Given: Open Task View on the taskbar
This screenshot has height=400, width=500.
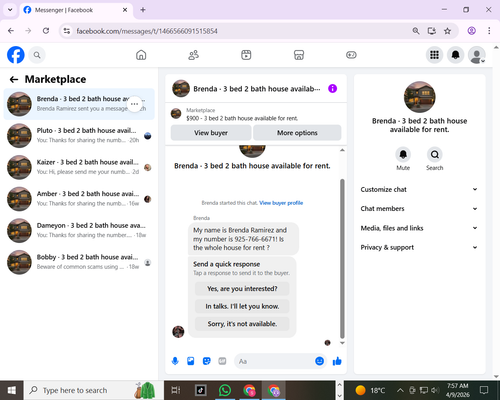Looking at the screenshot, I should pos(176,390).
